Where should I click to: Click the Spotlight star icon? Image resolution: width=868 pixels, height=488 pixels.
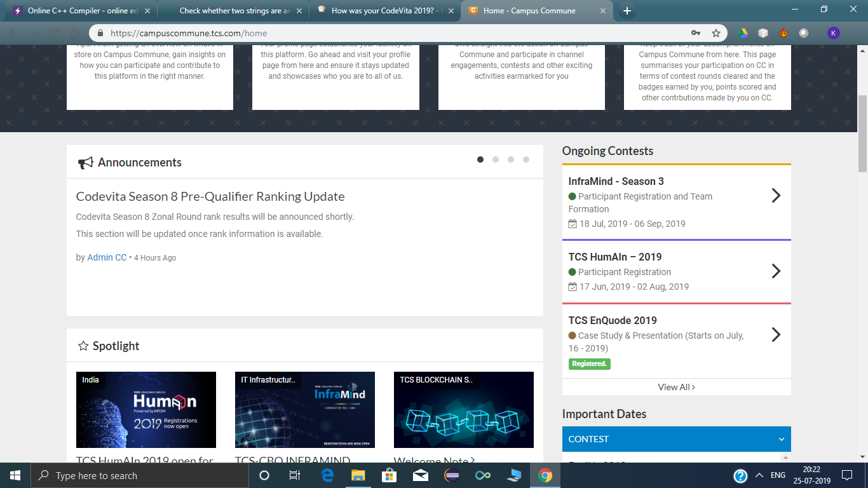point(83,346)
